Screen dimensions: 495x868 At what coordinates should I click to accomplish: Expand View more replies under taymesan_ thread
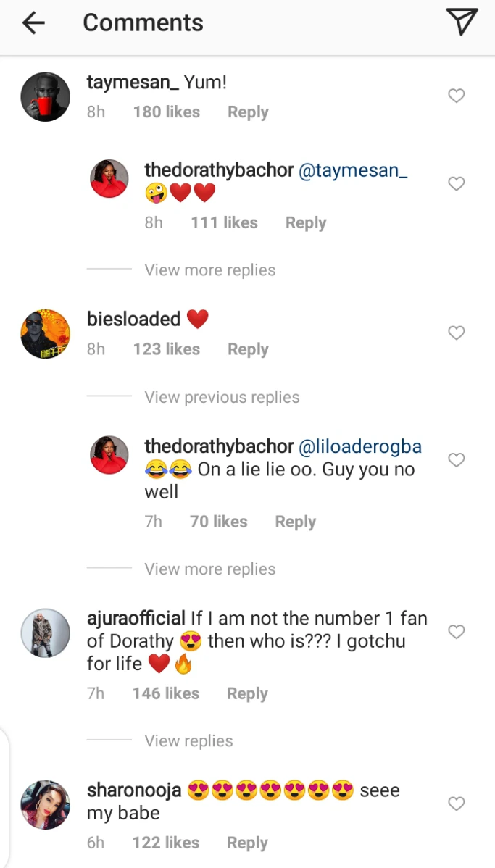pyautogui.click(x=209, y=270)
